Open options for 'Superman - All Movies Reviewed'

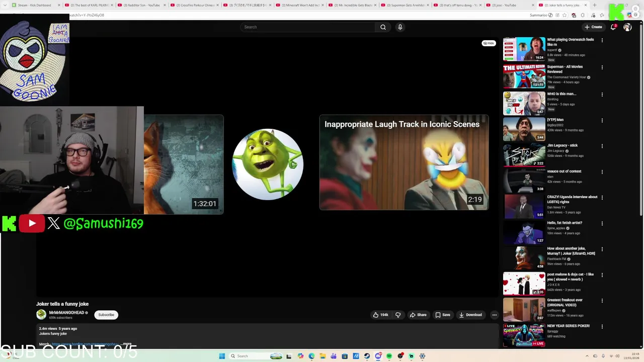coord(602,67)
